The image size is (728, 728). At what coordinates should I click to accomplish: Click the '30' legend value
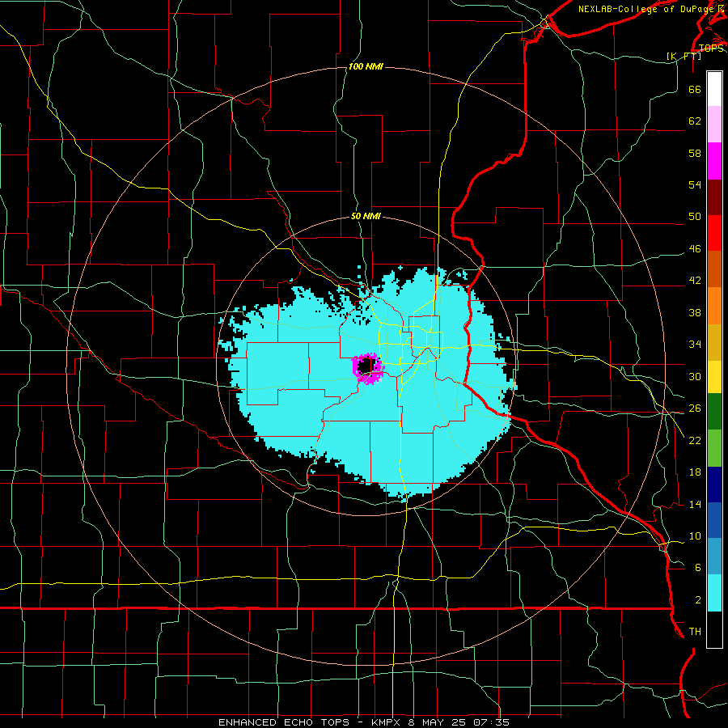pos(695,376)
